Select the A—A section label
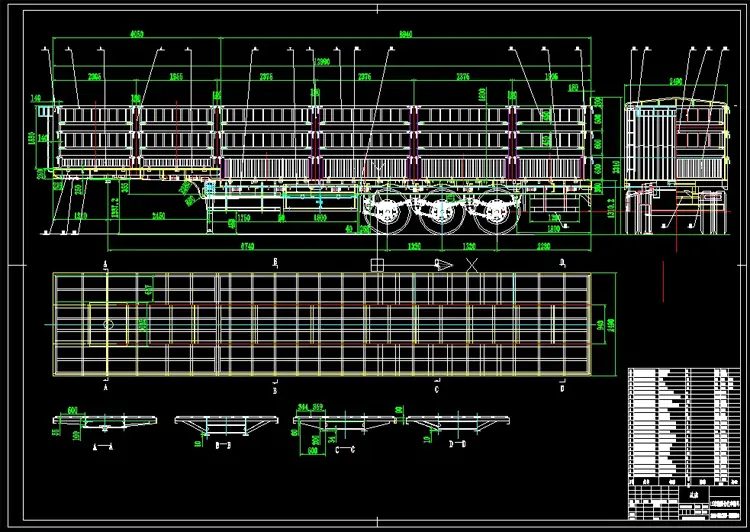Screen dimensions: 750x532 [x=103, y=447]
